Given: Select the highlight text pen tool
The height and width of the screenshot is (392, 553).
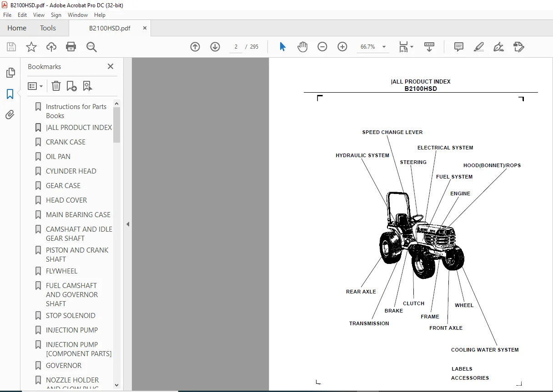Looking at the screenshot, I should point(479,47).
